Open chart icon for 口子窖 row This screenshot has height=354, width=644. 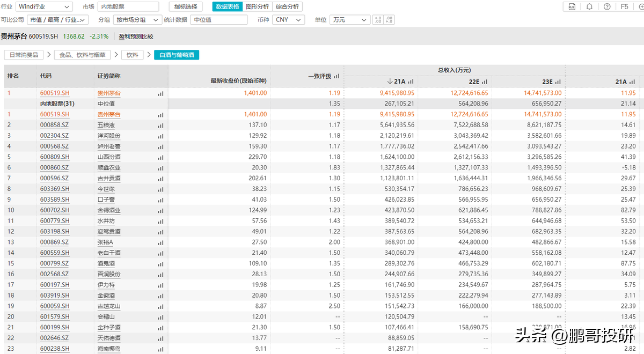(x=160, y=200)
